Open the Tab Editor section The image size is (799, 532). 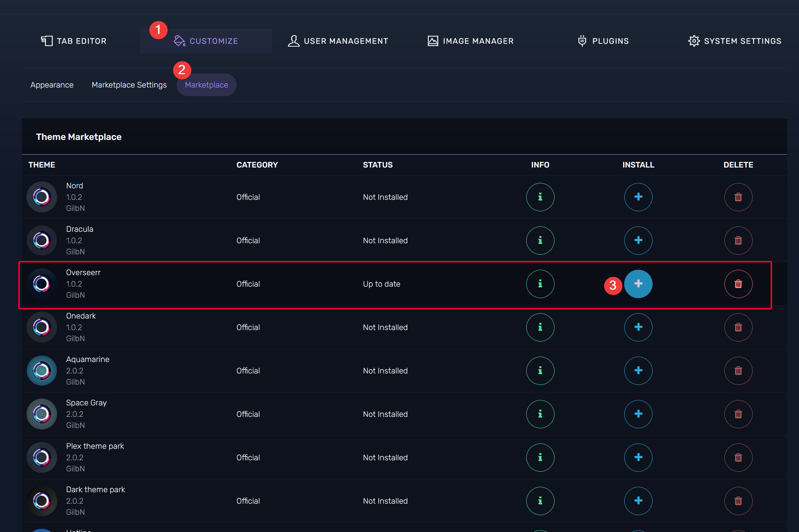[74, 41]
